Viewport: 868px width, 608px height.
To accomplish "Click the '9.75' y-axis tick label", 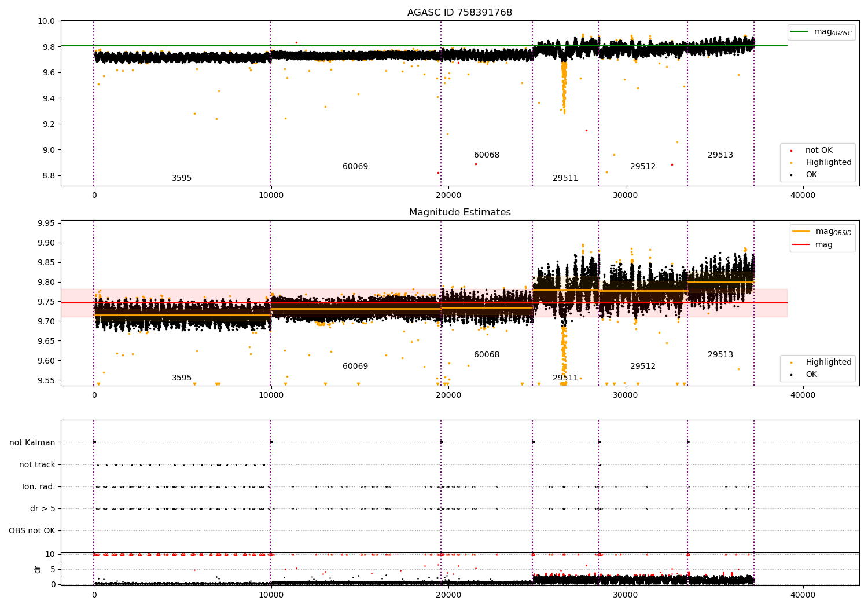I will (46, 302).
